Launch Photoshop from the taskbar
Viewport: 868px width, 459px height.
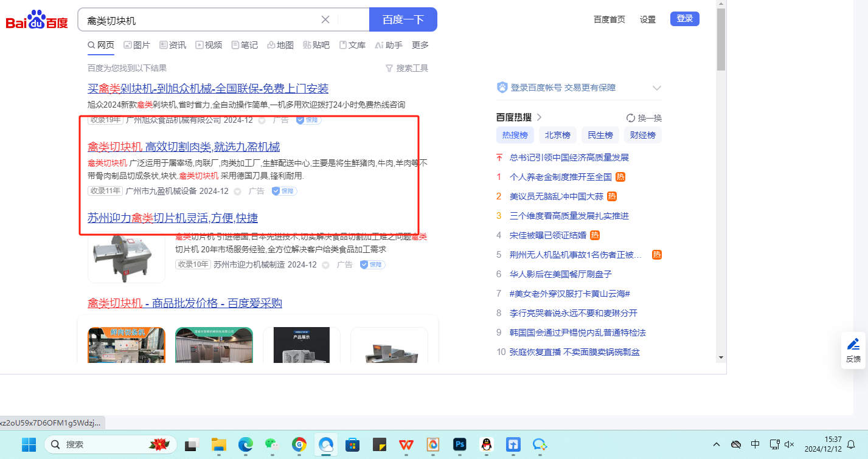click(x=459, y=444)
